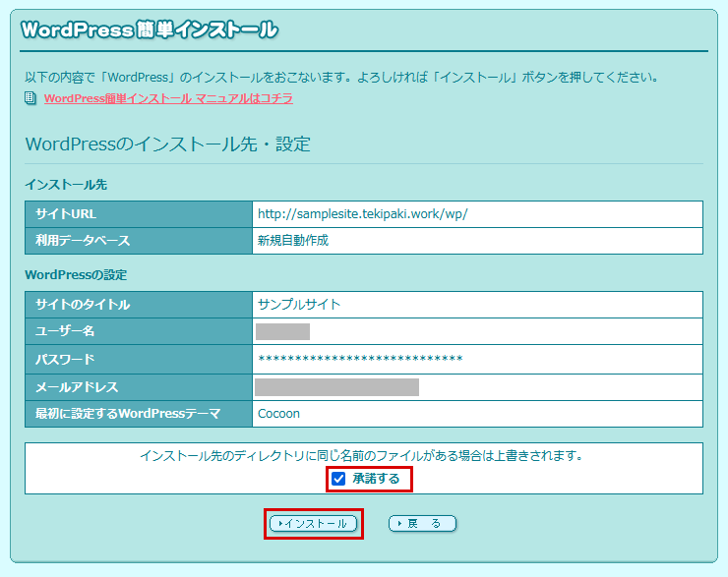
Task: Click the サイトのタイトル label cell
Action: (x=138, y=304)
